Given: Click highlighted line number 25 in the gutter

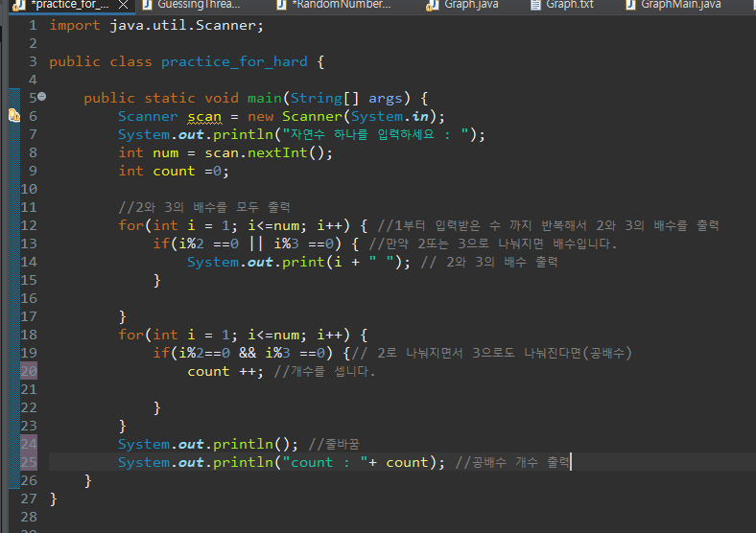Looking at the screenshot, I should pos(29,462).
